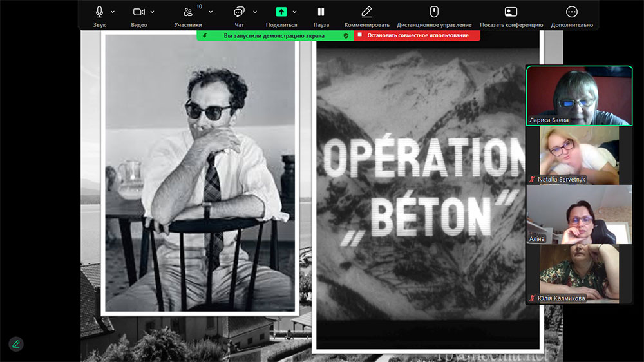
Task: Click the green screen sharing status banner
Action: pos(275,35)
